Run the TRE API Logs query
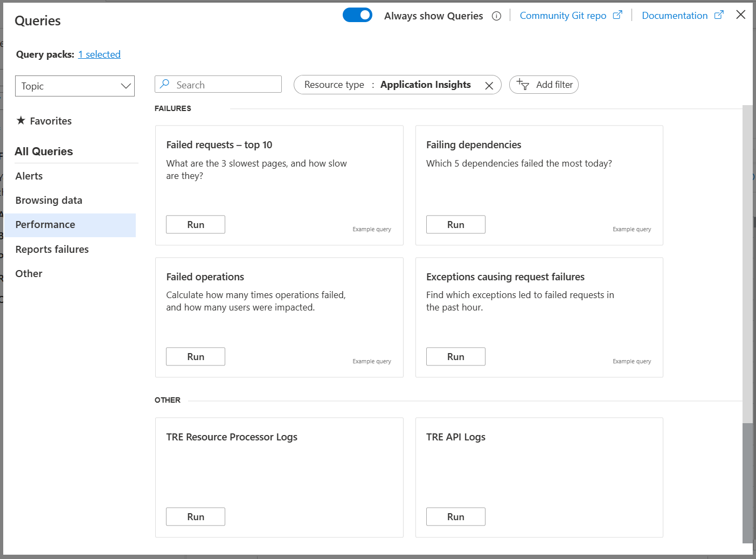756x559 pixels. click(455, 516)
